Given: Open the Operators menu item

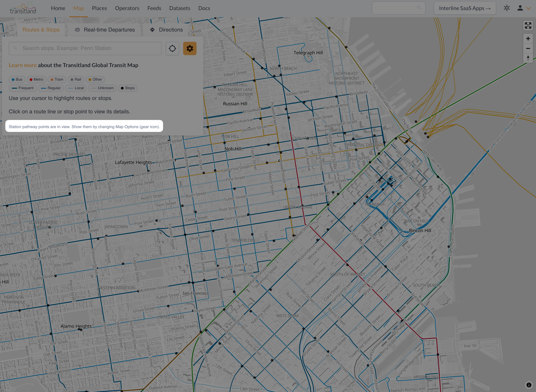Looking at the screenshot, I should click(x=127, y=8).
